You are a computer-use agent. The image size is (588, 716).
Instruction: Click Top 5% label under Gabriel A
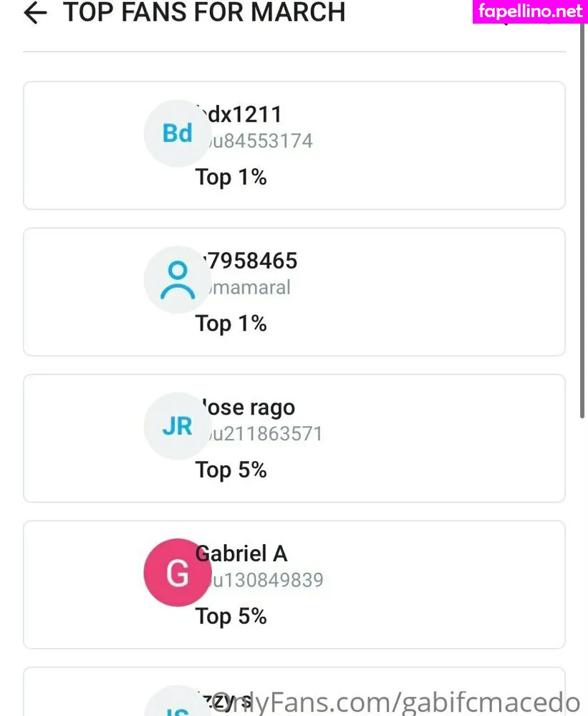[x=231, y=616]
